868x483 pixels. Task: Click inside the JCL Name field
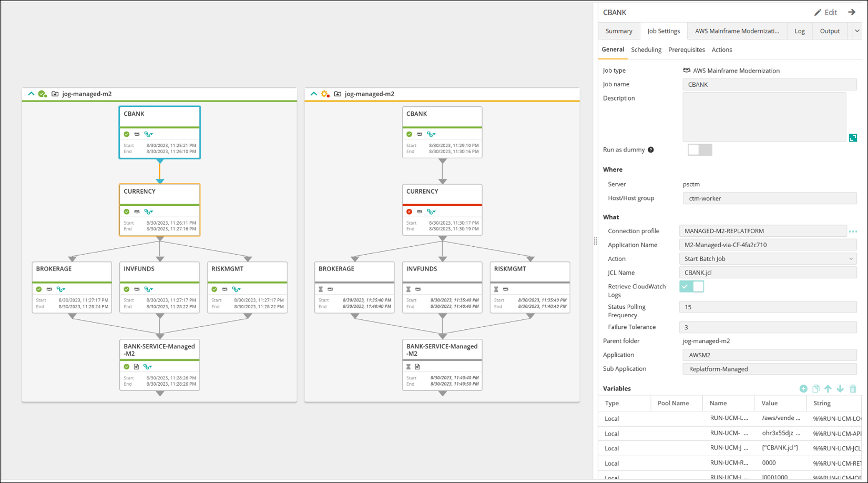click(768, 273)
